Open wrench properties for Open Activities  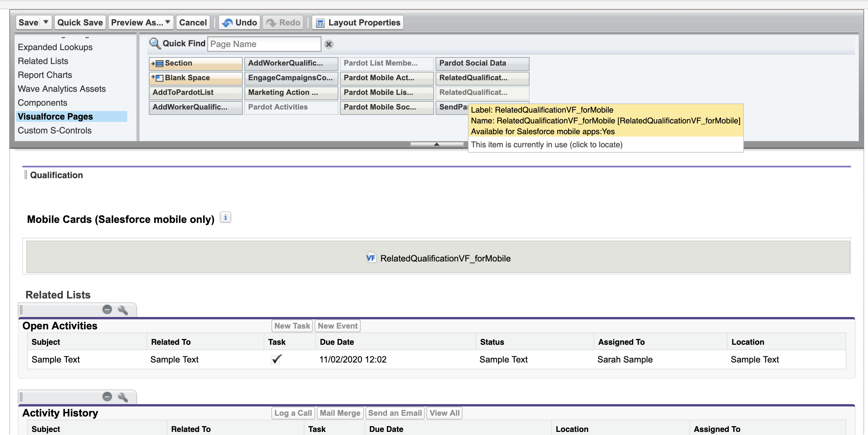(x=123, y=310)
